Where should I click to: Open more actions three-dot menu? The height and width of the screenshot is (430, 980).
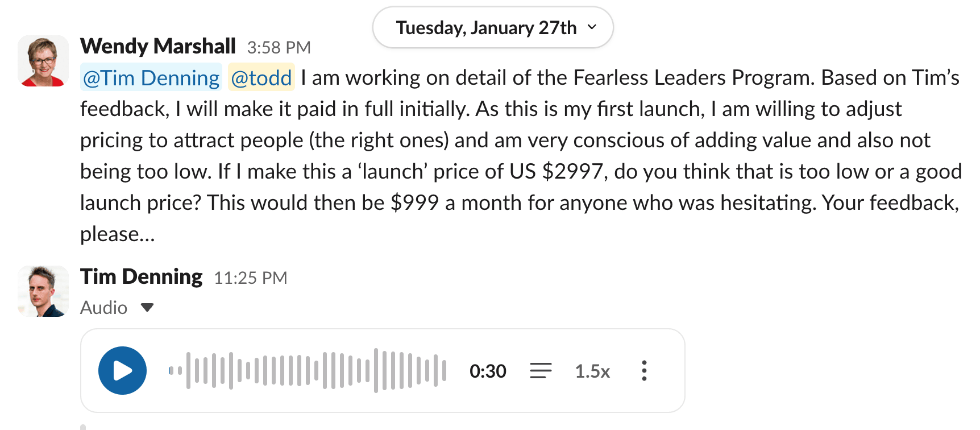[643, 371]
